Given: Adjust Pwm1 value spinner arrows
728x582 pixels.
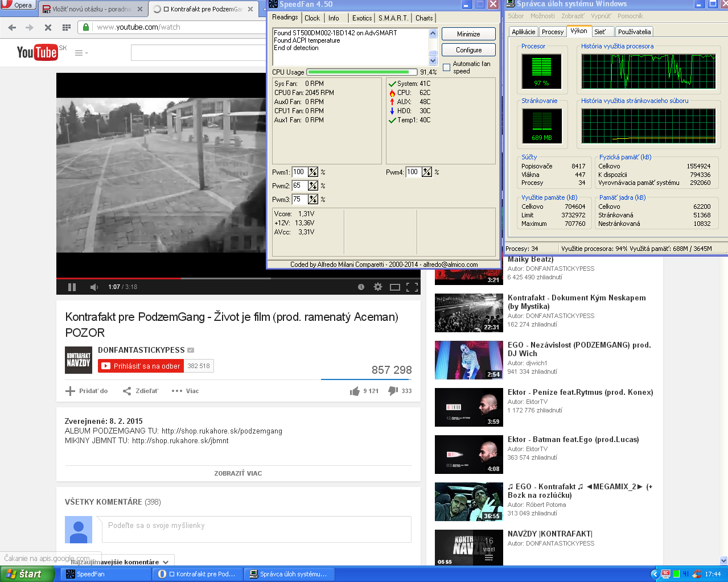Looking at the screenshot, I should 313,172.
